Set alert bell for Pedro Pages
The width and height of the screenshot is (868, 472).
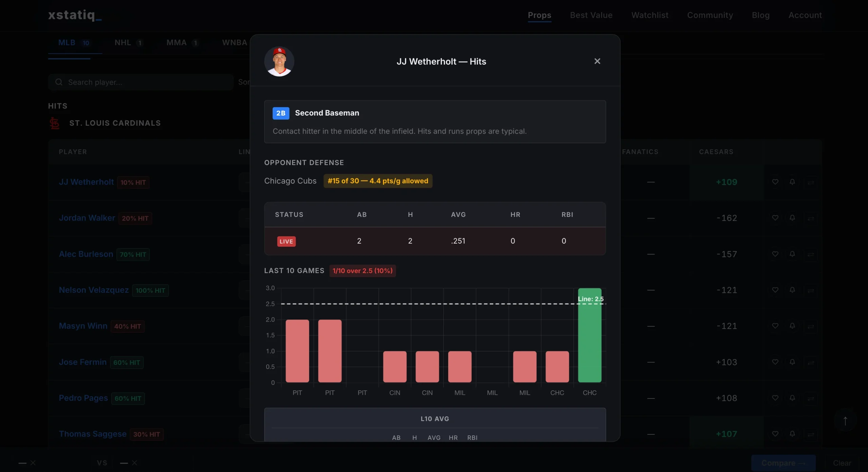pyautogui.click(x=792, y=398)
